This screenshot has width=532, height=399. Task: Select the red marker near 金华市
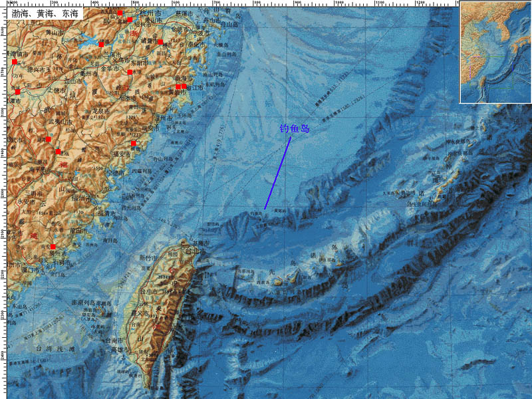pyautogui.click(x=129, y=72)
